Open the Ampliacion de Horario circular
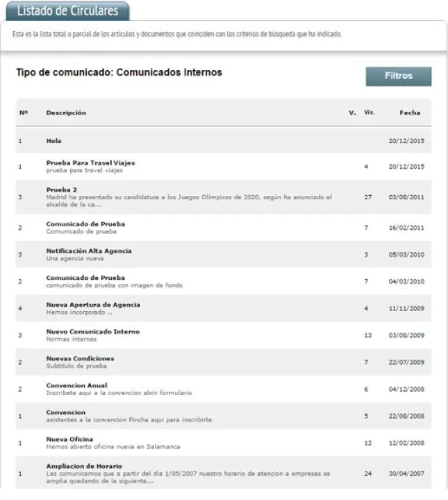448x500 pixels. (x=84, y=465)
